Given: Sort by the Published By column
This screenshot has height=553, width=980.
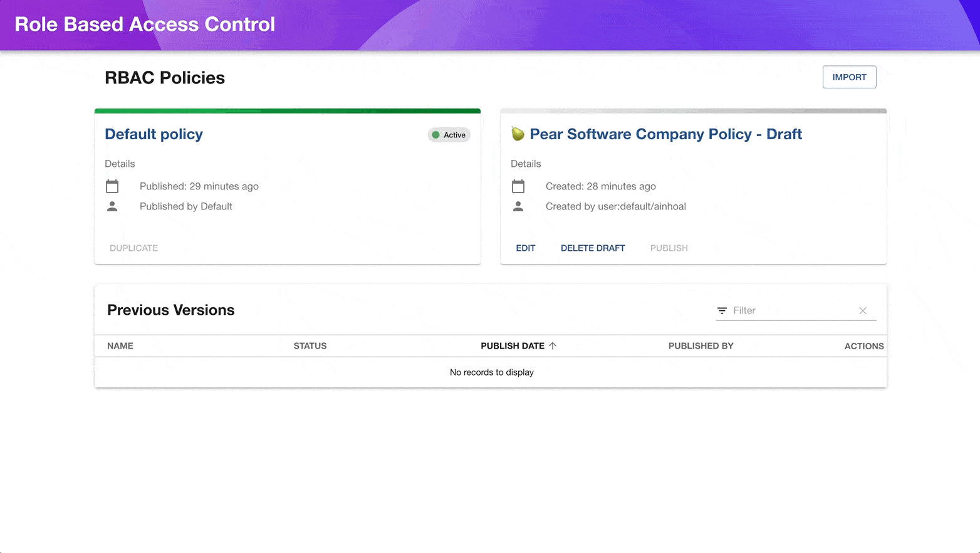Looking at the screenshot, I should [x=701, y=345].
